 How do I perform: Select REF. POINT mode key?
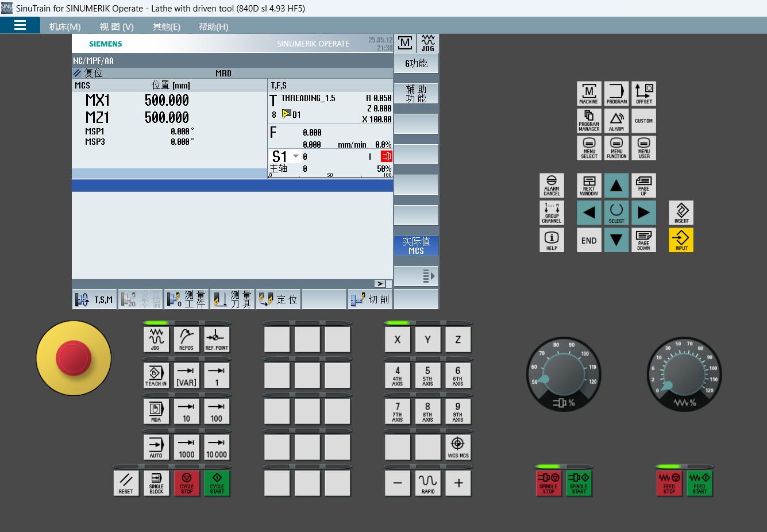tap(217, 340)
